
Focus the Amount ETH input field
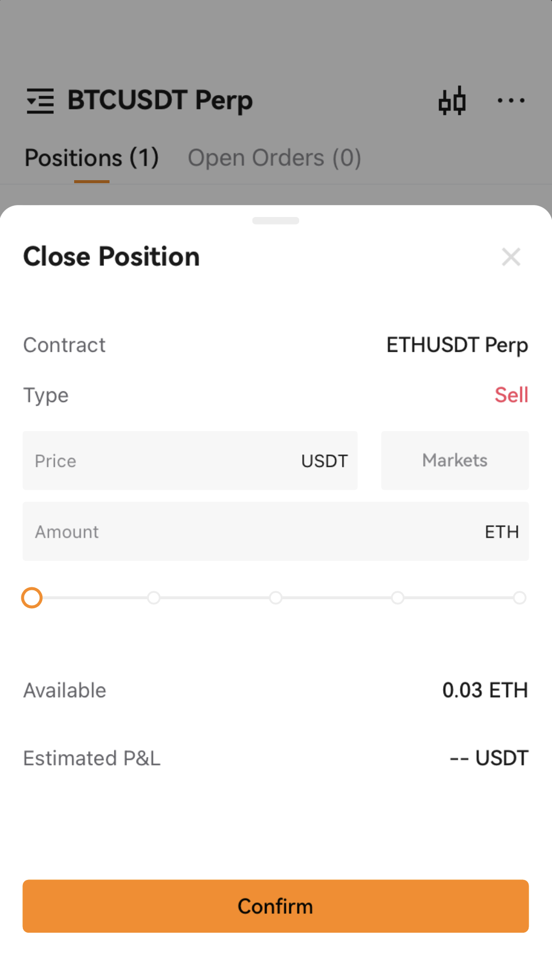276,531
